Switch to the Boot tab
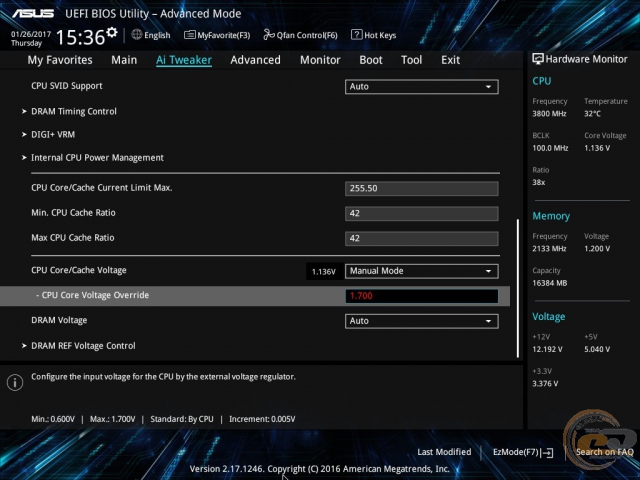 pos(371,60)
